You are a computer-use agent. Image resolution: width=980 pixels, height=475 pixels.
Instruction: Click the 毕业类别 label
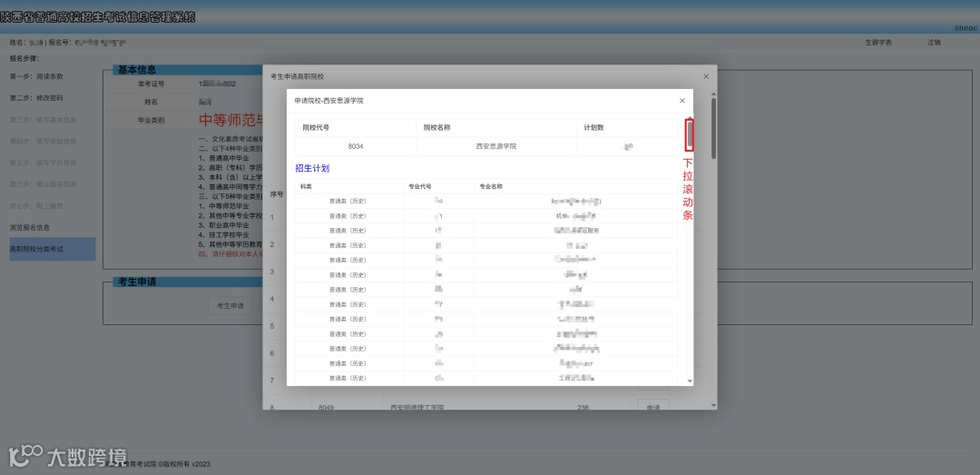(x=151, y=120)
